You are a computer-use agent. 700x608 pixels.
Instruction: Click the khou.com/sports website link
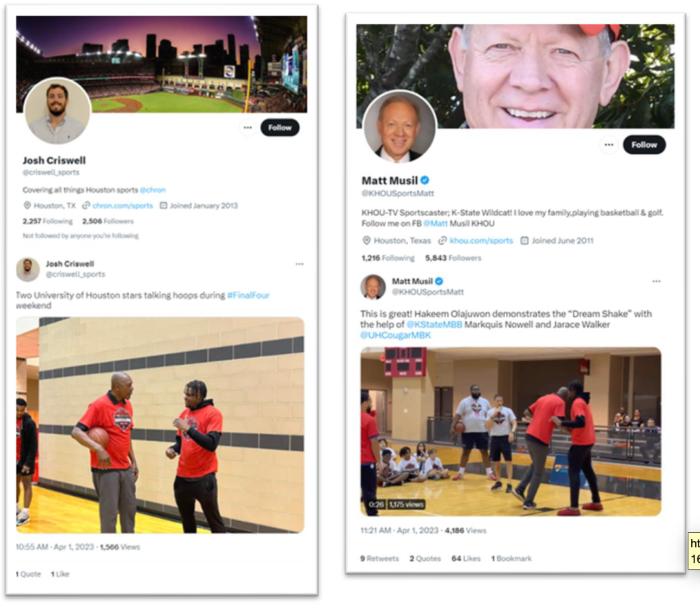pos(481,241)
